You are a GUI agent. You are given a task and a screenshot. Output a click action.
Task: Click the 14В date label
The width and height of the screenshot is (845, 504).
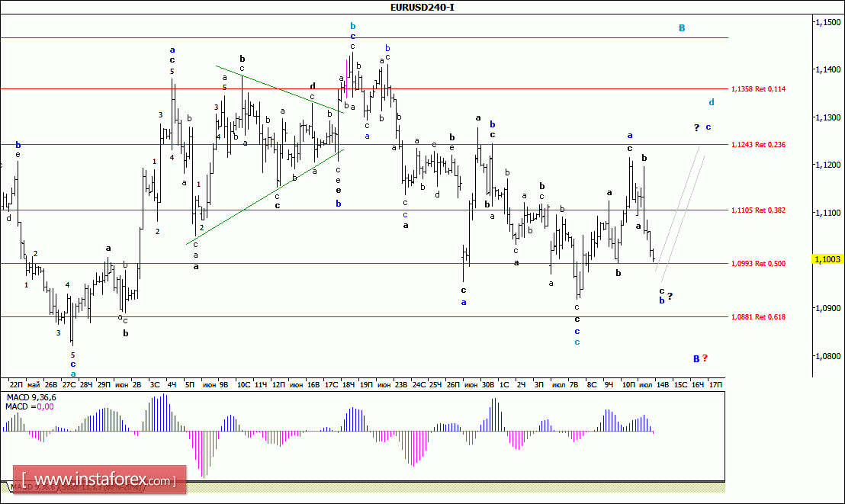[x=662, y=384]
